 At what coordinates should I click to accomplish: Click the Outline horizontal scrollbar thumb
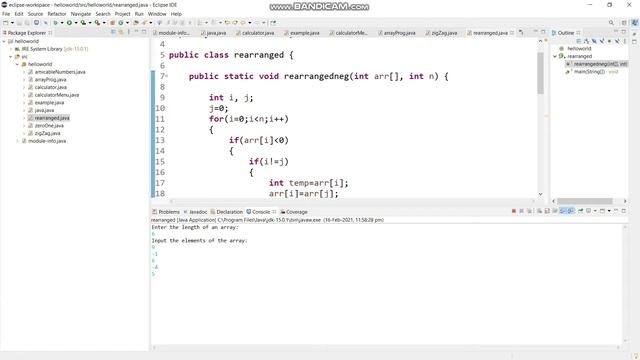(x=585, y=201)
